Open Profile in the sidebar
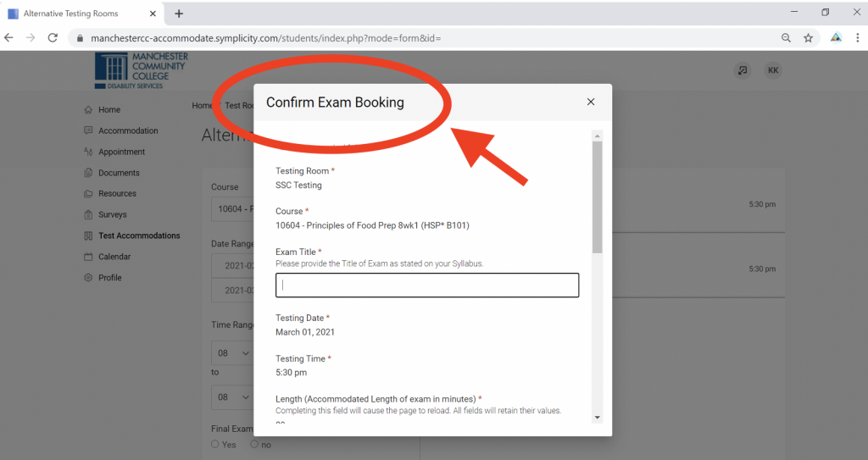 point(109,278)
